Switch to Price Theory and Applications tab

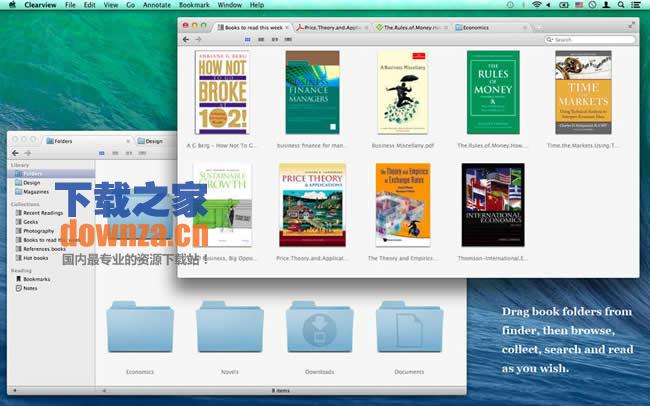click(x=332, y=28)
